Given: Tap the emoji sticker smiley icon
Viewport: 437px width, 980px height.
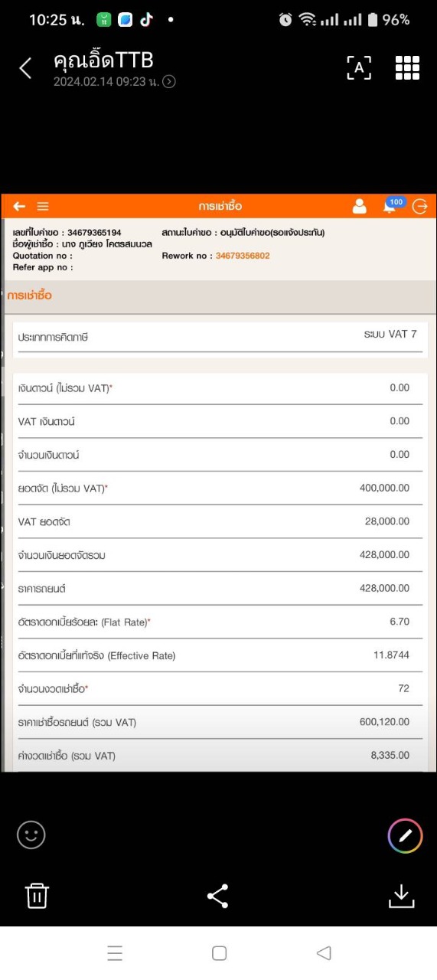Looking at the screenshot, I should point(31,835).
